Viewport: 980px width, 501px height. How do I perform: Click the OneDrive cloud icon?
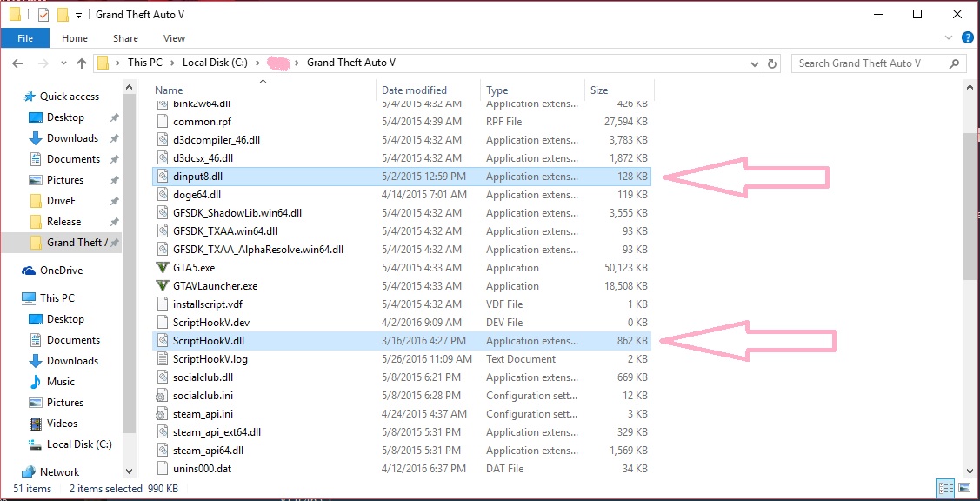click(x=29, y=271)
